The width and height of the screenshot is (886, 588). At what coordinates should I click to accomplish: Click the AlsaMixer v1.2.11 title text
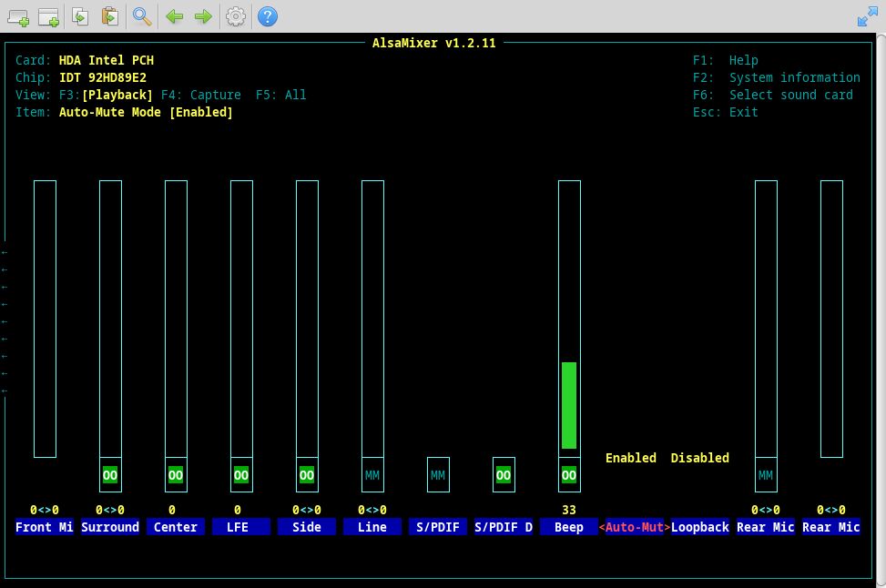pos(434,43)
